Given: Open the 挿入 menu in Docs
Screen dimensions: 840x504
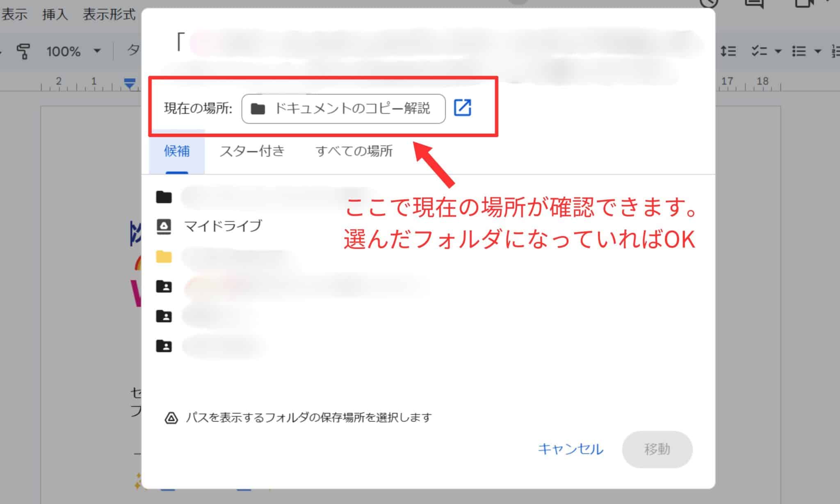Looking at the screenshot, I should point(55,14).
